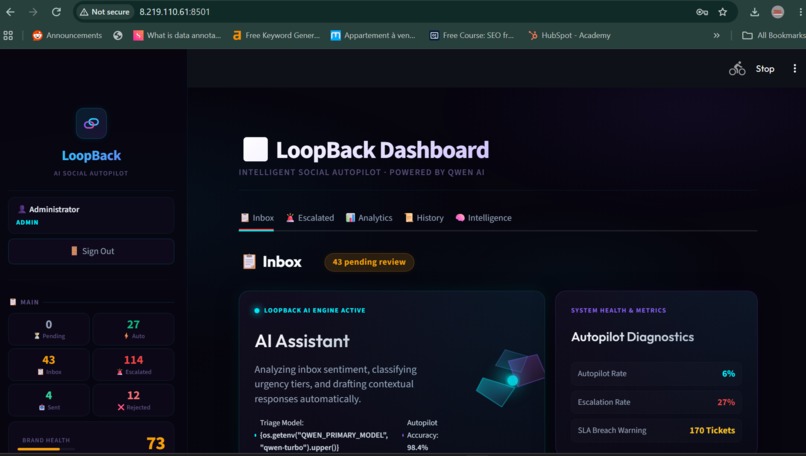
Task: Click the Escalation Rate 27% row
Action: click(x=656, y=402)
